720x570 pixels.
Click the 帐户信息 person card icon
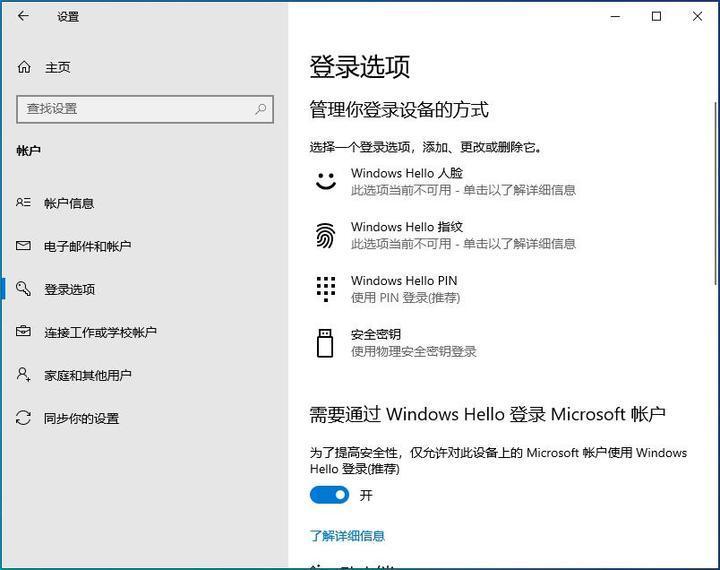tap(24, 203)
